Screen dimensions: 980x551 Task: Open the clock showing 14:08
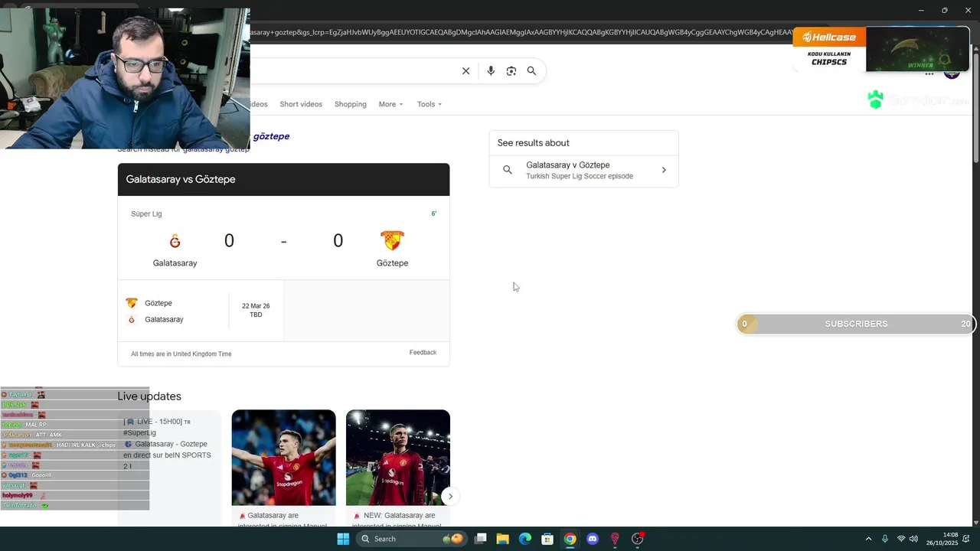(942, 539)
